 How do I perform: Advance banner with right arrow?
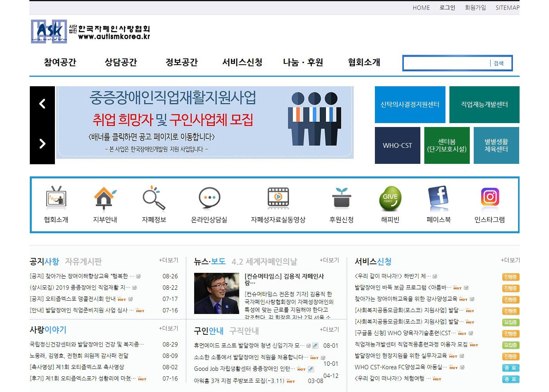pyautogui.click(x=42, y=144)
